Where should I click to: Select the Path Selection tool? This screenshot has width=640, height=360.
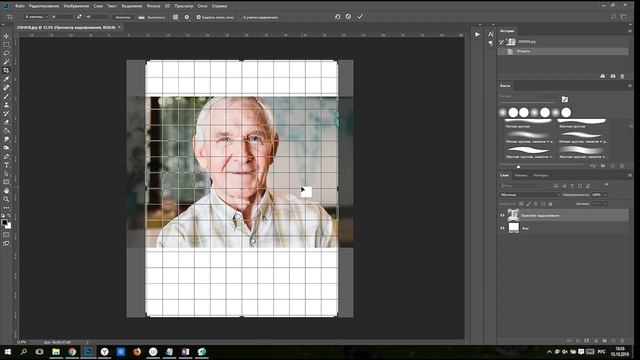(6, 173)
